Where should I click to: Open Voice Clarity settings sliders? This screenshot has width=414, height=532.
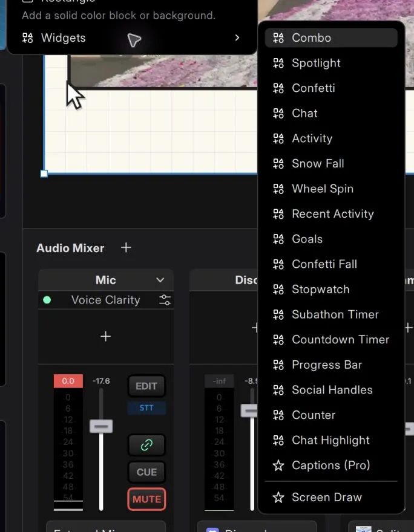(x=165, y=300)
